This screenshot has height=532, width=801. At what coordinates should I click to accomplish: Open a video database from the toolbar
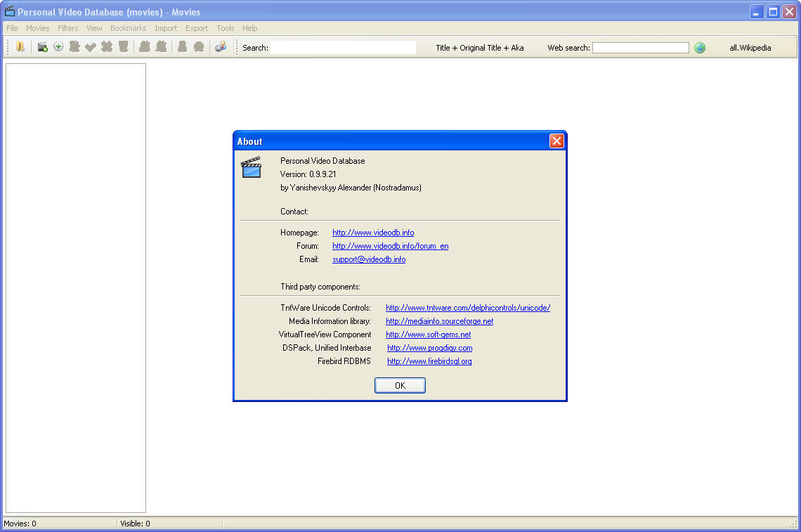pyautogui.click(x=20, y=47)
